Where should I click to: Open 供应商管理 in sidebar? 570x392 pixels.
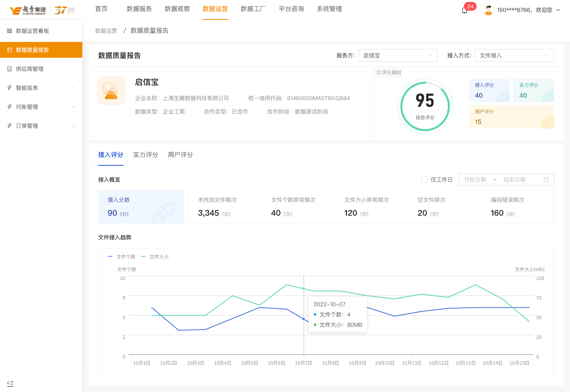pos(41,69)
